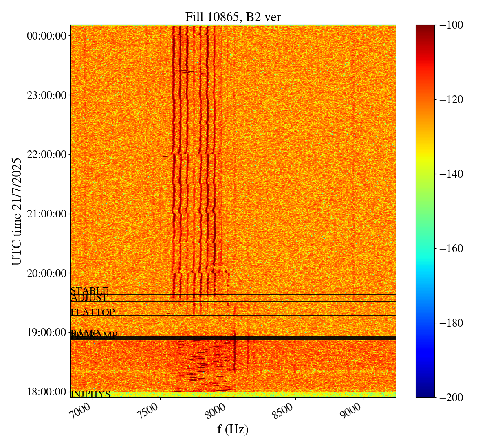This screenshot has width=489, height=448.
Task: Click the f (Hz) axis label
Action: pyautogui.click(x=233, y=429)
